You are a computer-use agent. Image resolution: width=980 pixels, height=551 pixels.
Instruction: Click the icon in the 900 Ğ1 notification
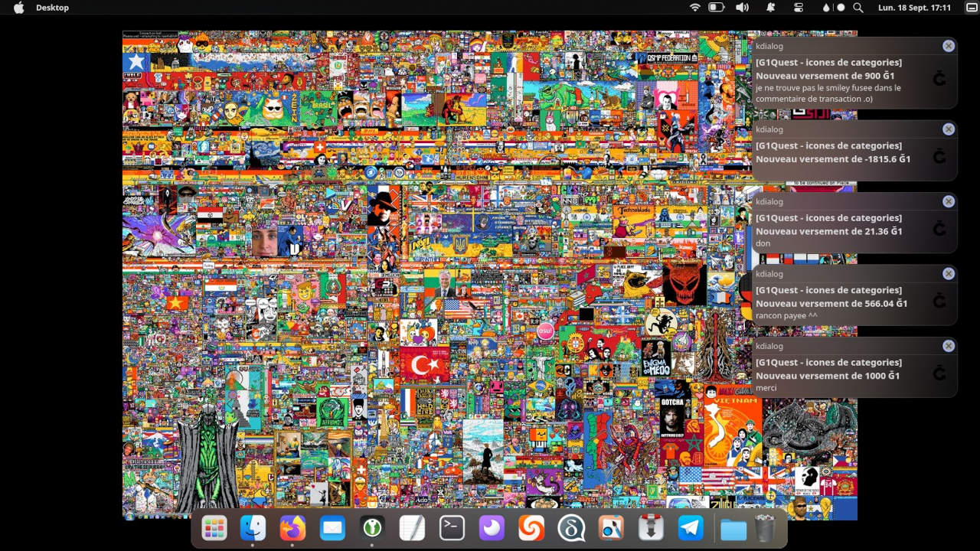coord(939,78)
